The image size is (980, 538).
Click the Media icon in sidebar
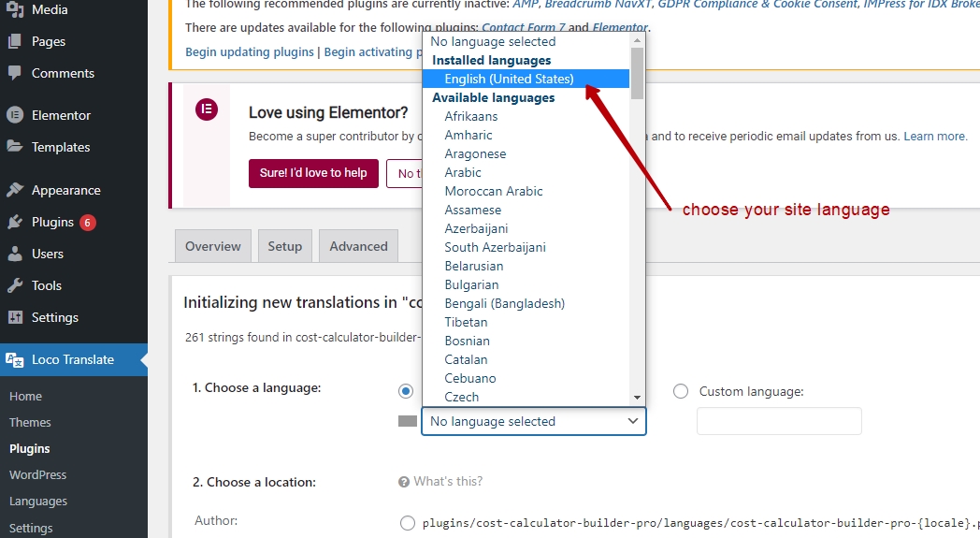click(x=15, y=9)
